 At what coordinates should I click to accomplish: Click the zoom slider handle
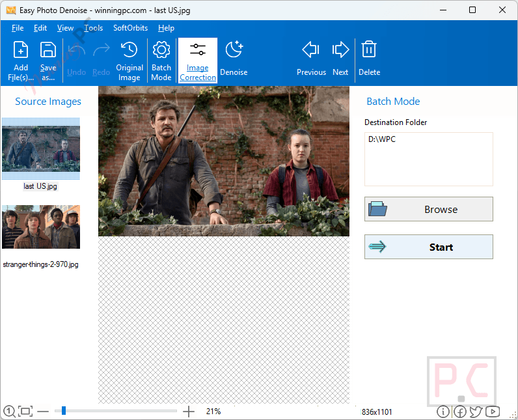(64, 411)
